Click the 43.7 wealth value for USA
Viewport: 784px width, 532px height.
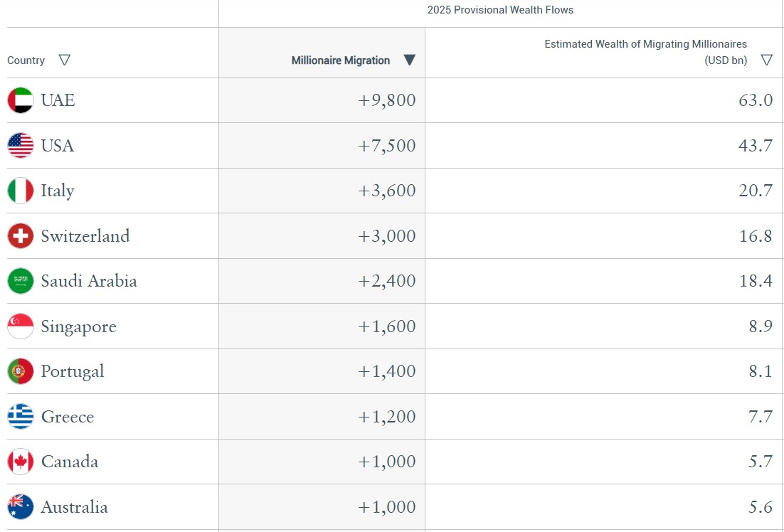point(755,146)
